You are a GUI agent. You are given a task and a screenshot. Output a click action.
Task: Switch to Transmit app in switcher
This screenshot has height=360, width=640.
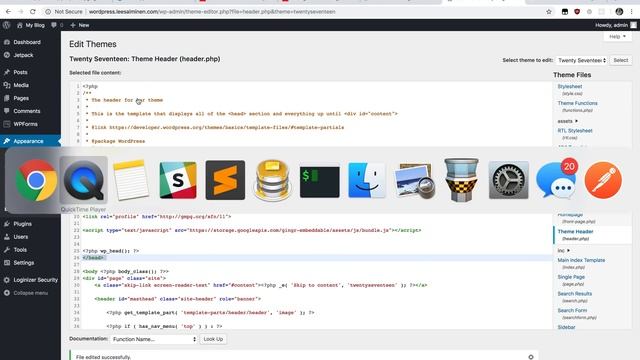coord(461,180)
